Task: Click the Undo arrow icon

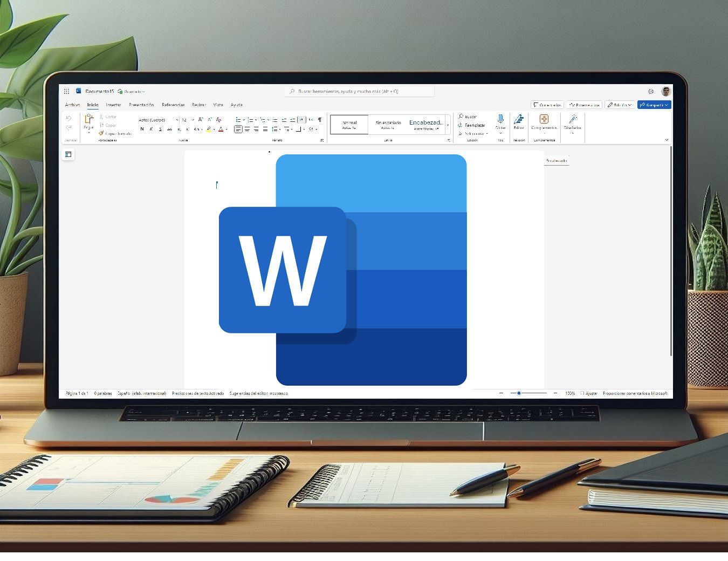Action: coord(68,118)
